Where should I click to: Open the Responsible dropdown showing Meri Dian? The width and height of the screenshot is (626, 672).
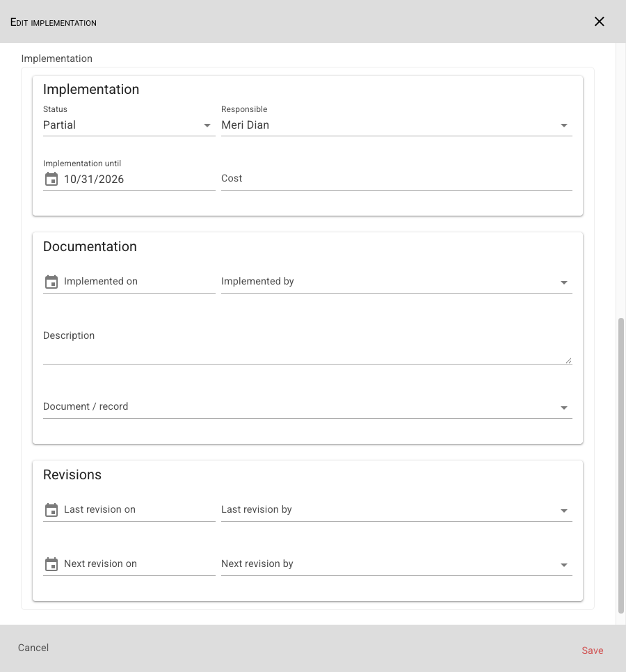point(396,125)
